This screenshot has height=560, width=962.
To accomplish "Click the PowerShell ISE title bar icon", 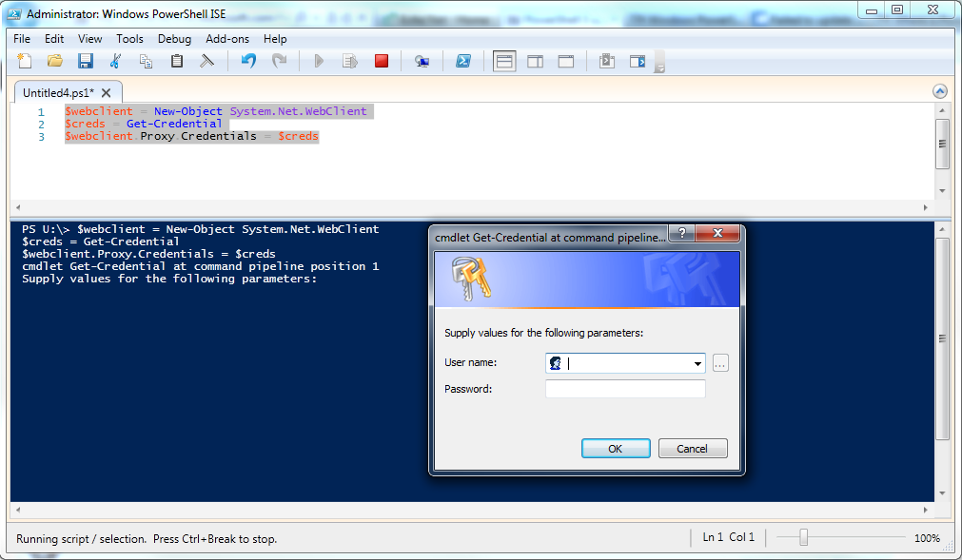I will click(14, 13).
